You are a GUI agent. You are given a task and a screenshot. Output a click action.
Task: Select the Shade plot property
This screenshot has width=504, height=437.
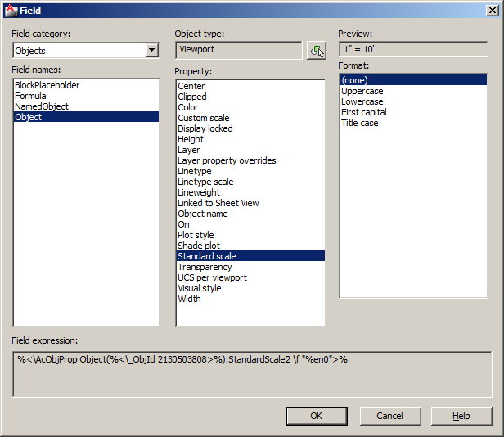(x=250, y=246)
